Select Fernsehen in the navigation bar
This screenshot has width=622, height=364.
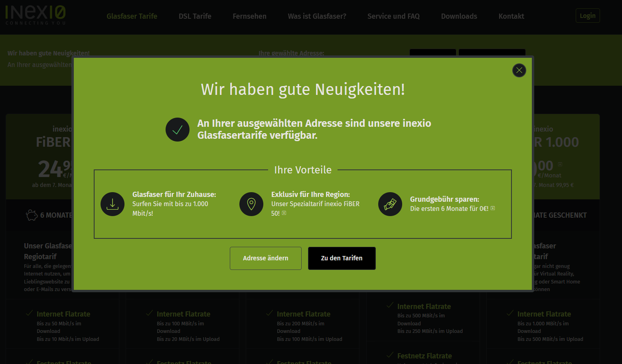(250, 16)
